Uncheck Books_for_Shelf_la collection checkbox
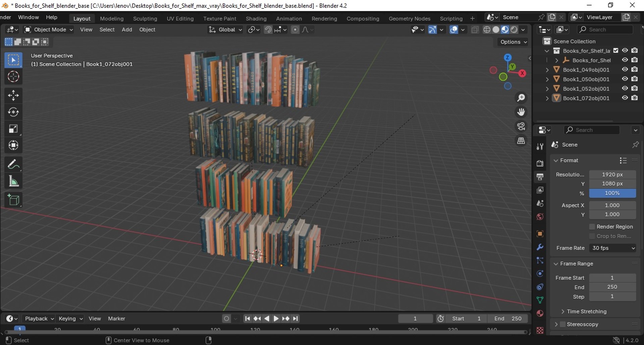 tap(616, 51)
